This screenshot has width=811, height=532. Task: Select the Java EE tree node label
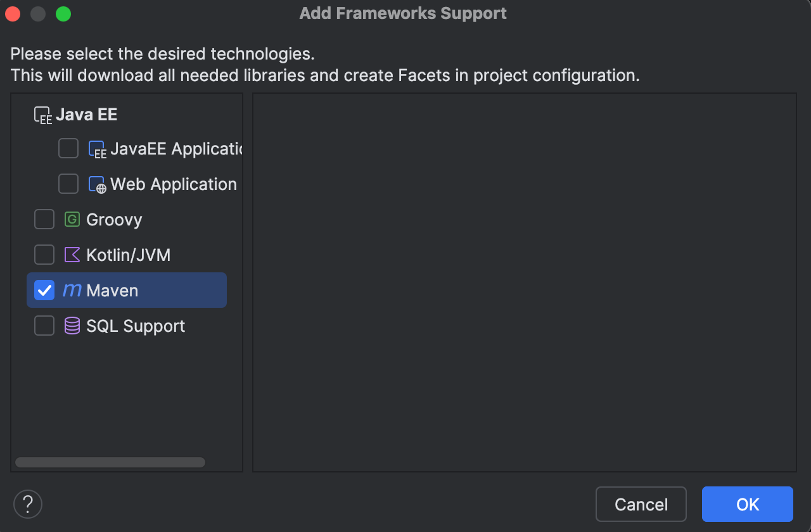(87, 115)
